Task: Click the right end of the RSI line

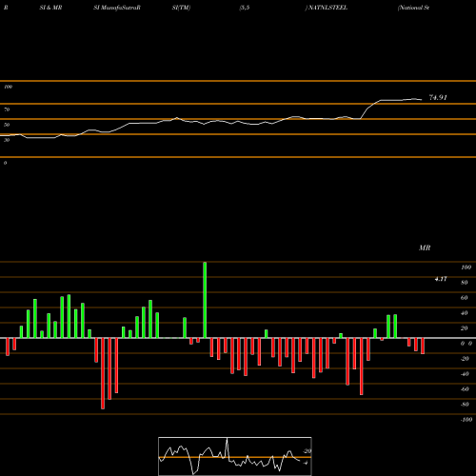Action: click(422, 100)
